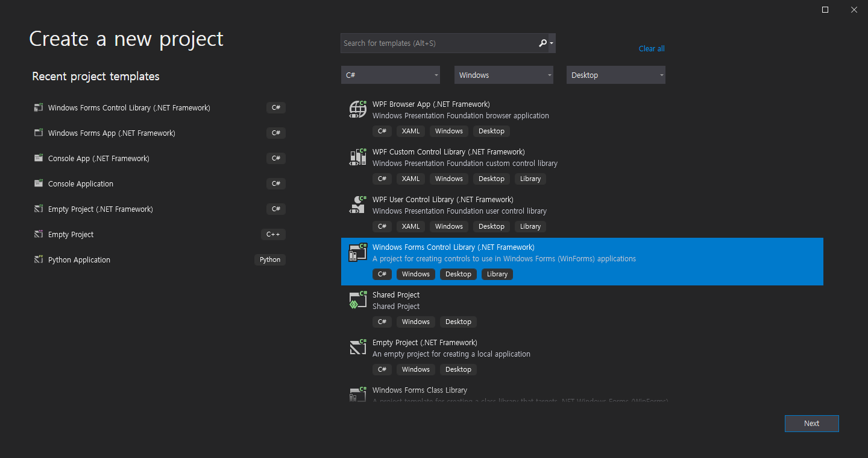Select WPF Custom Control Library title
The image size is (868, 458).
(448, 152)
